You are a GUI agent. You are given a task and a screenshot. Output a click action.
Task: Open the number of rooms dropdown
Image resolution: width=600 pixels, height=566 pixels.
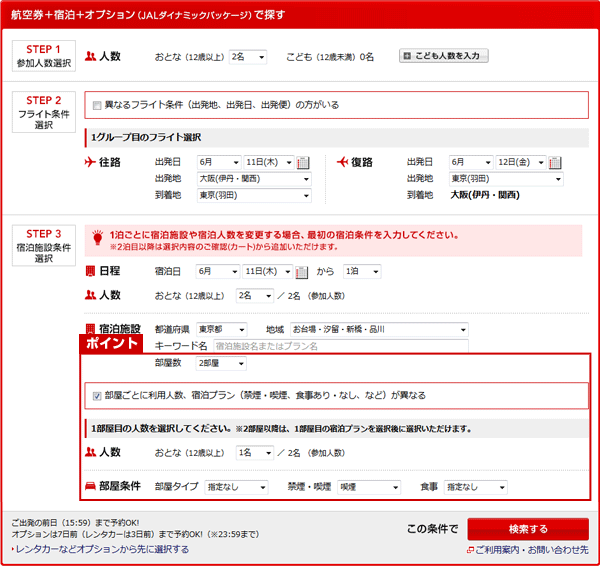[221, 363]
